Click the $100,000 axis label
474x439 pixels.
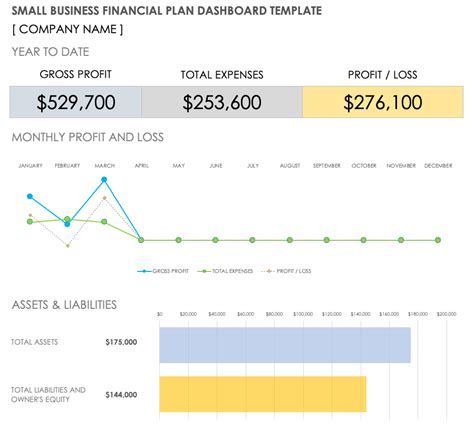click(x=303, y=314)
